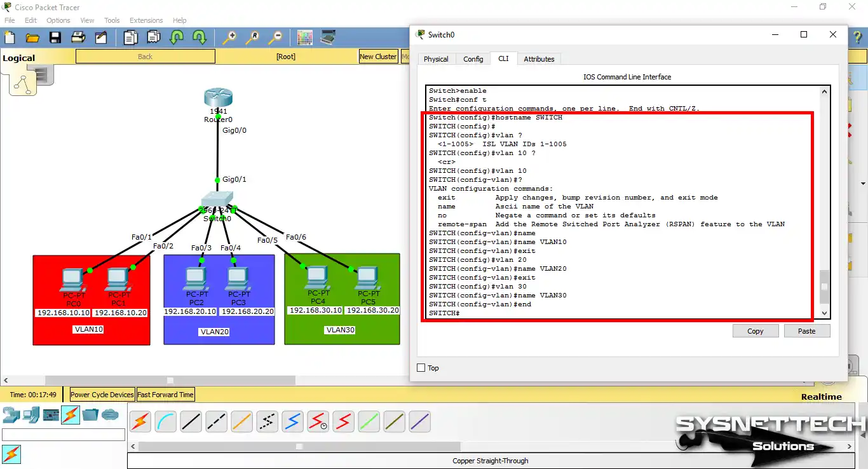Click Router0 device in the topology
868x469 pixels.
pyautogui.click(x=218, y=99)
